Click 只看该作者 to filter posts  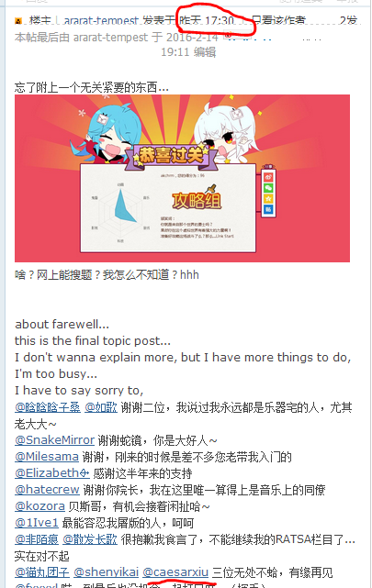278,20
